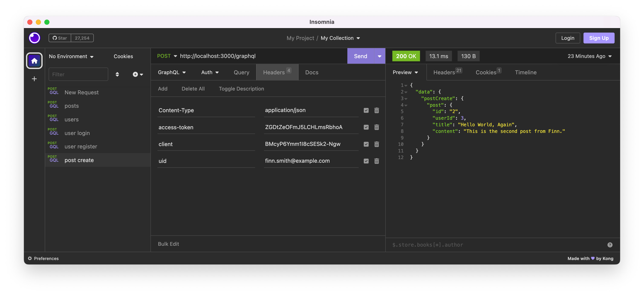Click Bulk Edit
The width and height of the screenshot is (644, 296).
(x=168, y=244)
